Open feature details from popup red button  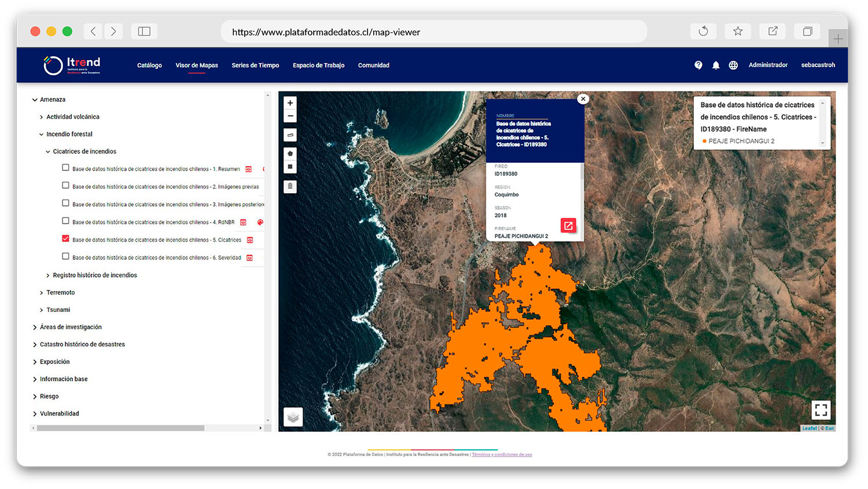568,226
